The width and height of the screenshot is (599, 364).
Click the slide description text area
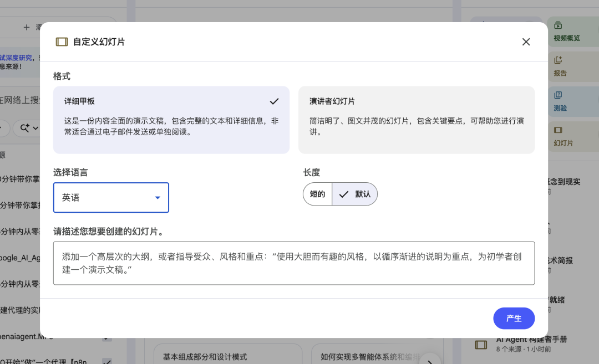[x=294, y=263]
